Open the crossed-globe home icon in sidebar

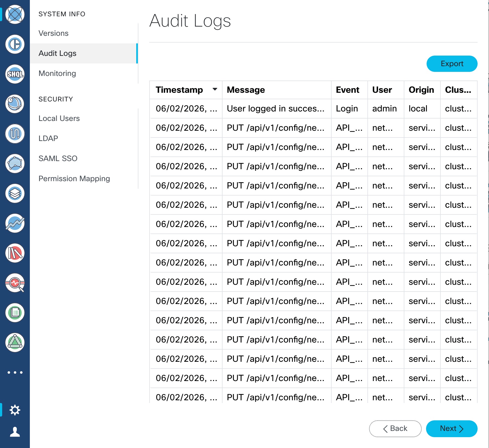pos(15,14)
